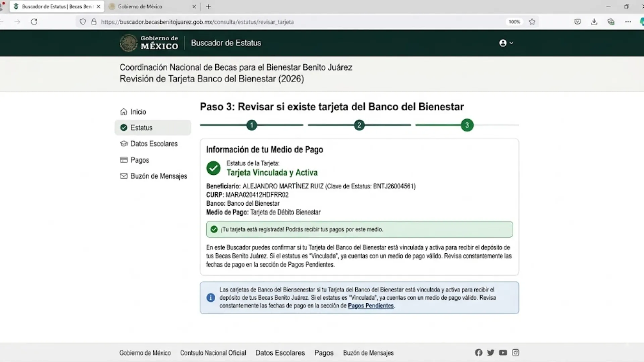644x362 pixels.
Task: Open the Pocket save icon in toolbar
Action: coord(577,22)
